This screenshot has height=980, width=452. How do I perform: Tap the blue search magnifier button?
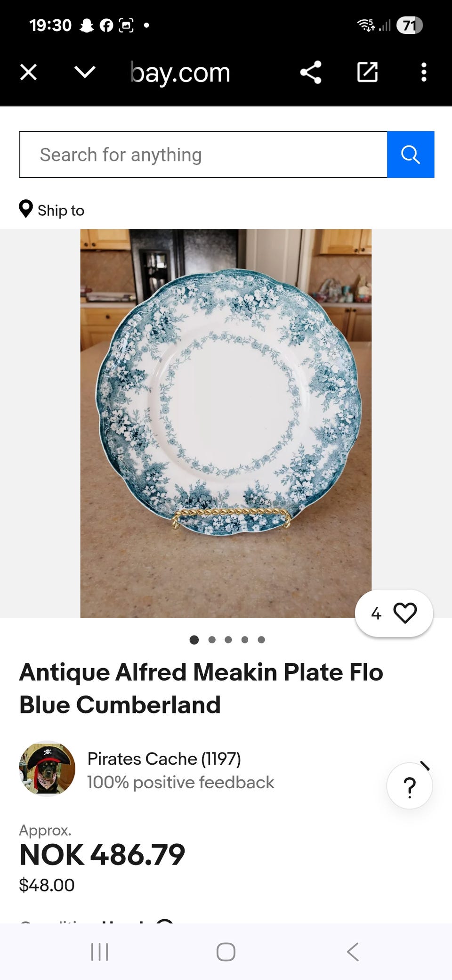410,155
